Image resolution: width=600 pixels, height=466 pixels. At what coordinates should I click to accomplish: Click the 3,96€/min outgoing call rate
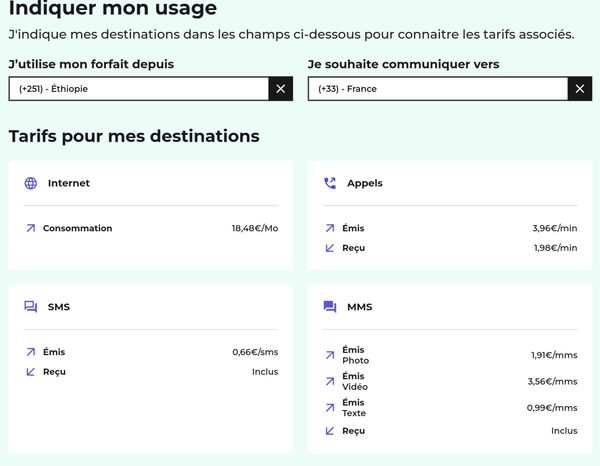tap(555, 228)
